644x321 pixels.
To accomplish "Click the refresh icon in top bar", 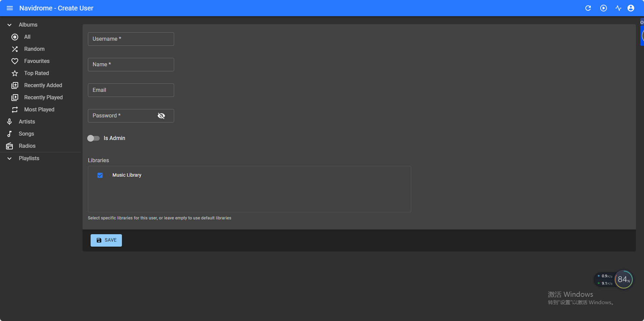I will [588, 8].
